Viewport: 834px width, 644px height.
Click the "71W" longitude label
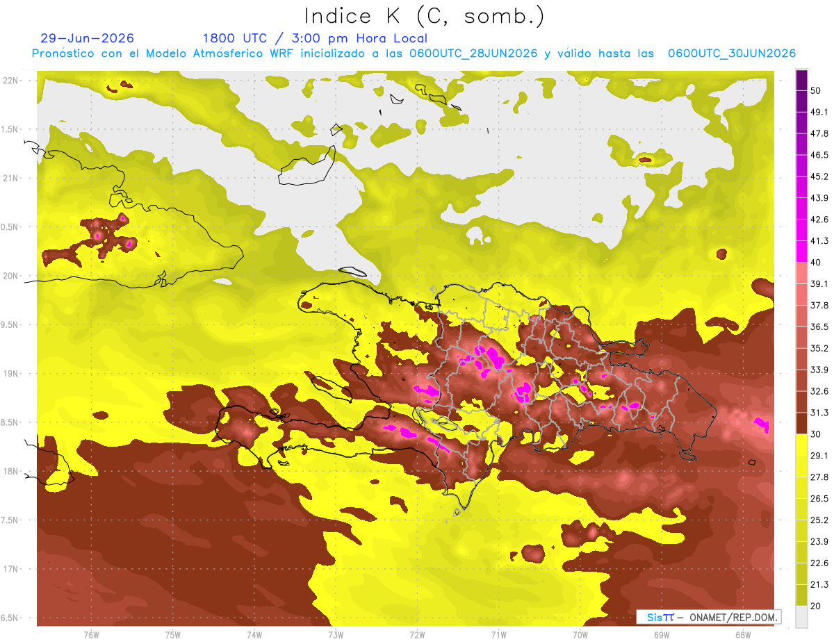[498, 634]
